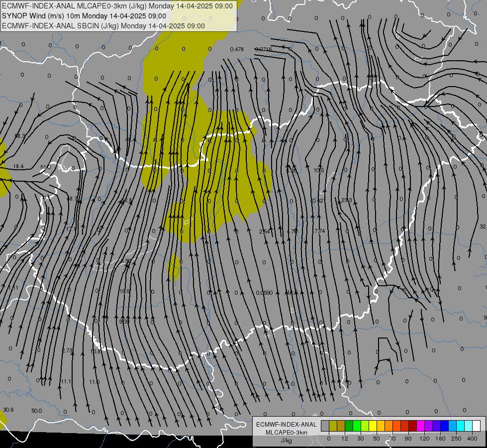This screenshot has width=487, height=448.
Task: Select the MLCAPE0-3km label in the legend
Action: (286, 433)
